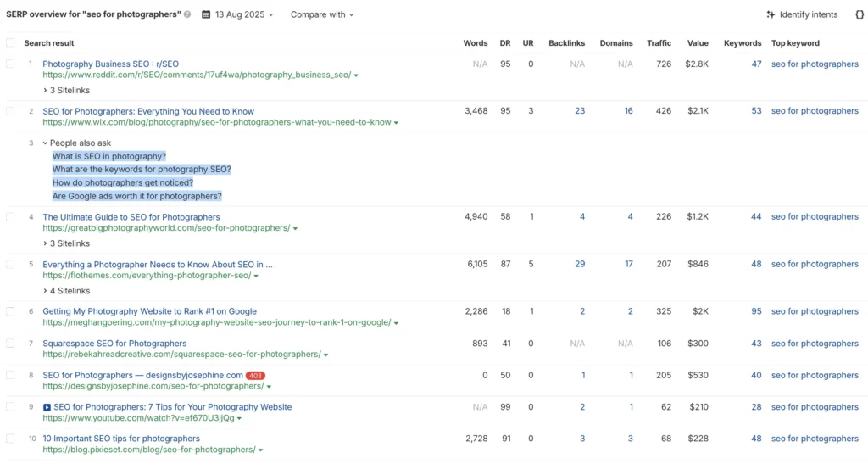The image size is (868, 464).
Task: Click How do photographers get noticed? question
Action: pyautogui.click(x=123, y=182)
